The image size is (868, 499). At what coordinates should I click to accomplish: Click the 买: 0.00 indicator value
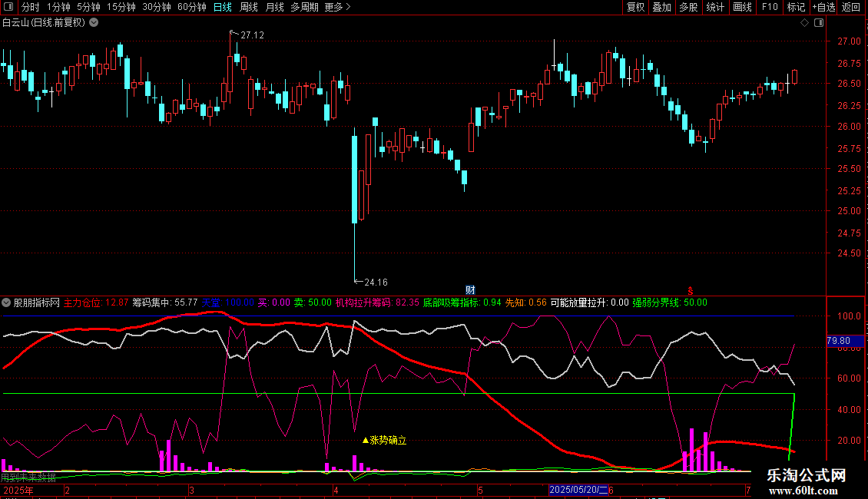pyautogui.click(x=274, y=302)
